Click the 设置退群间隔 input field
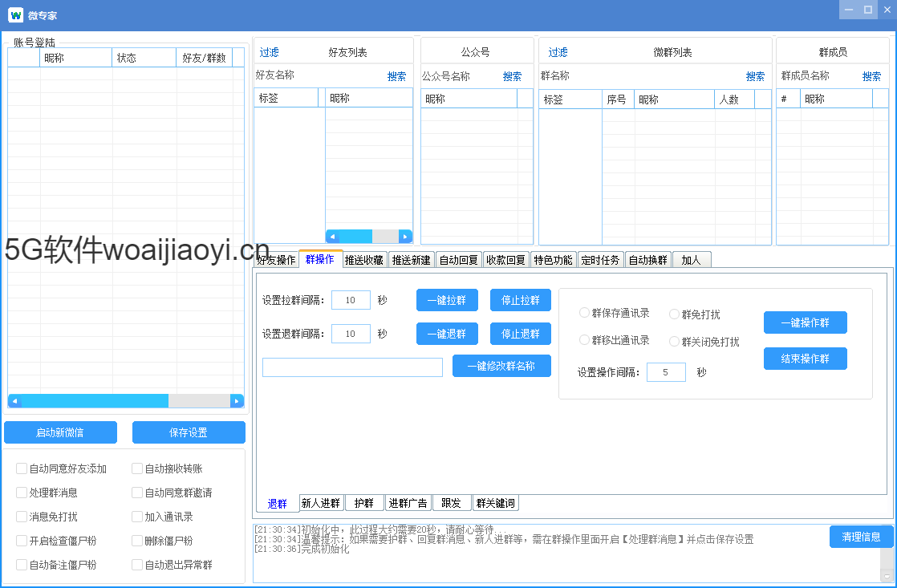The height and width of the screenshot is (588, 897). (x=351, y=334)
